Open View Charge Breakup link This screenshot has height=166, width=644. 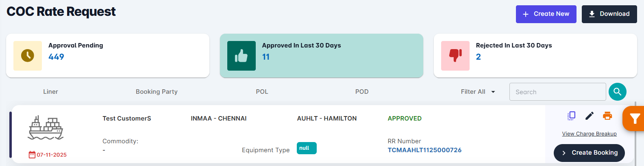point(589,134)
